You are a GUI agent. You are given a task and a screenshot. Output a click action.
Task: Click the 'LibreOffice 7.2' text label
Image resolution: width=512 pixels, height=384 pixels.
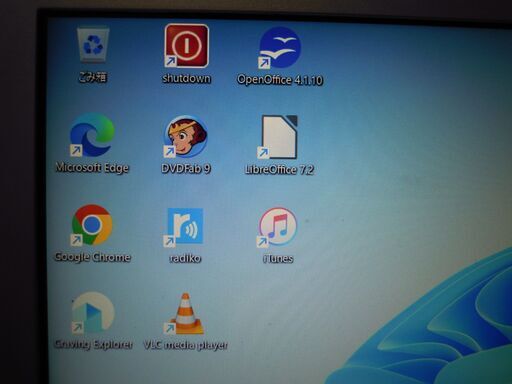coord(279,170)
